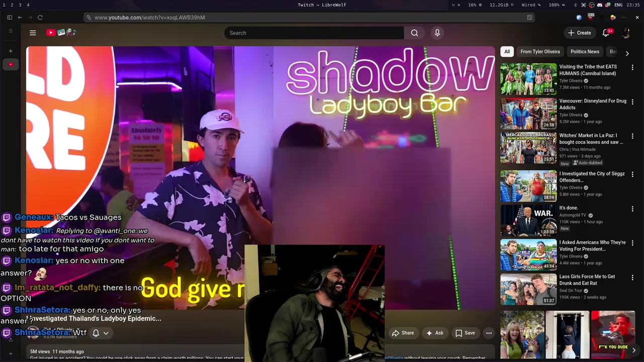Share the video with the Share button

pos(403,333)
